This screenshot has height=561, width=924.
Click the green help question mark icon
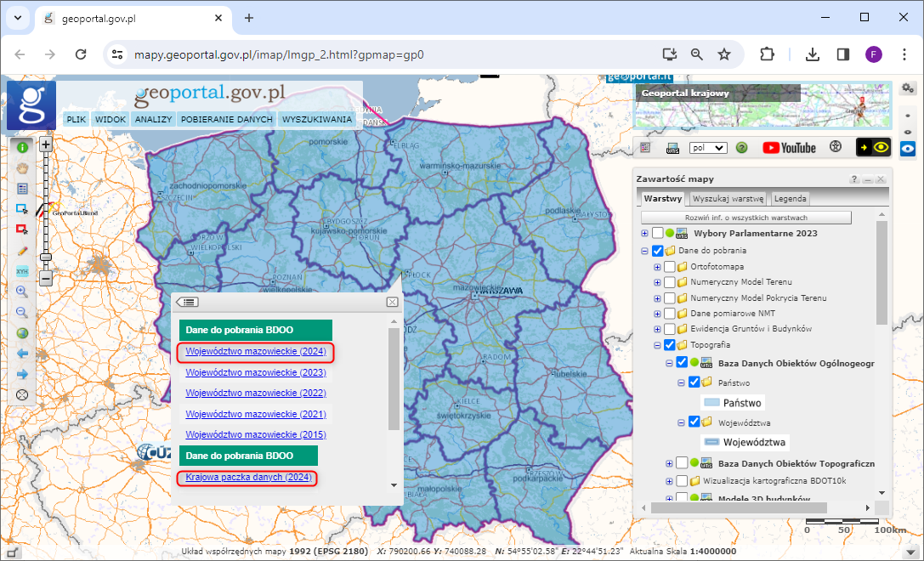pyautogui.click(x=741, y=148)
